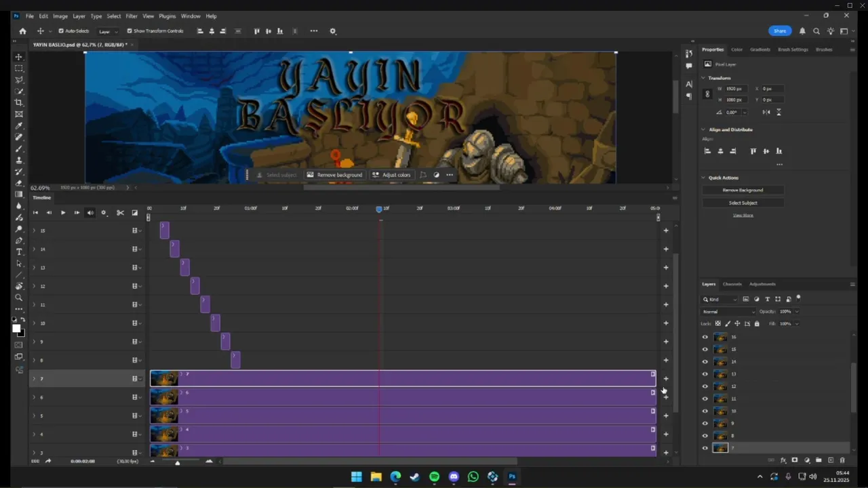Play the timeline animation
Image resolution: width=868 pixels, height=488 pixels.
click(63, 213)
